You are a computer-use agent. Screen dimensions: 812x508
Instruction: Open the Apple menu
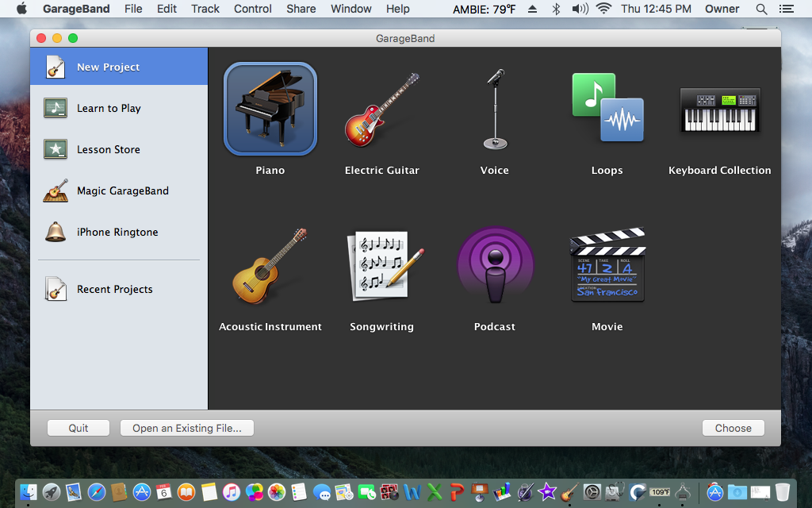[21, 8]
